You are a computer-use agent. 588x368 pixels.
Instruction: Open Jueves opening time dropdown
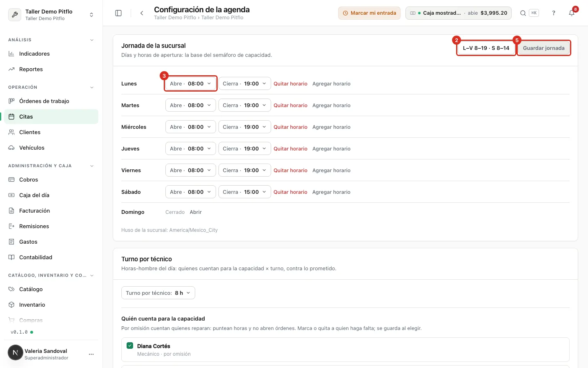(x=191, y=148)
